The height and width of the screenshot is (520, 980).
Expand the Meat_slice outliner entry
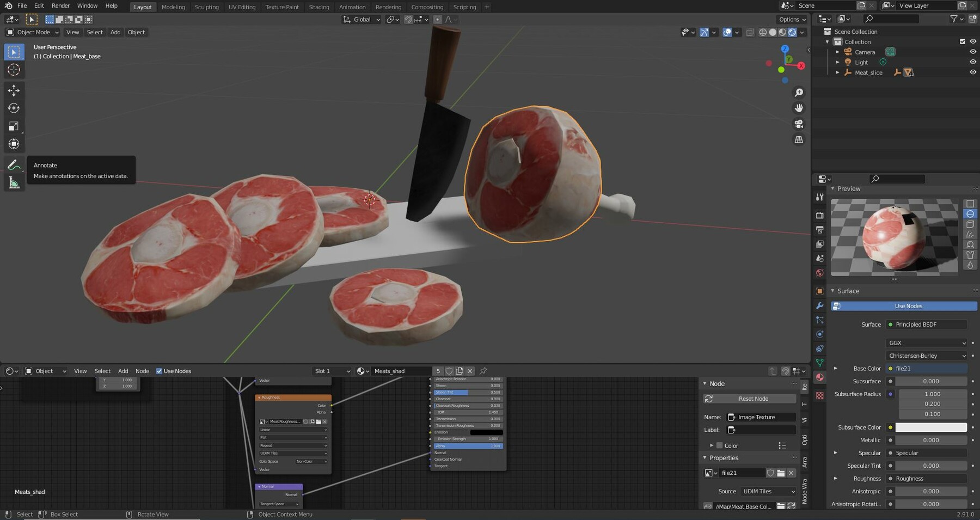coord(837,72)
